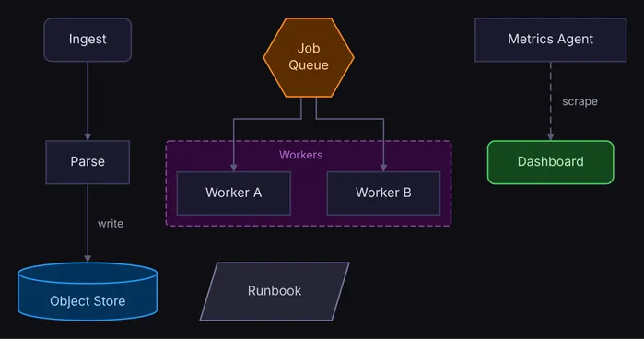Select the Runbook parallelogram

pos(275,291)
